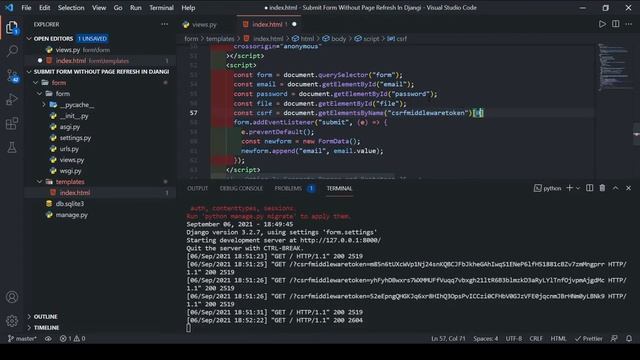Open the Run and Debug view

pyautogui.click(x=12, y=99)
